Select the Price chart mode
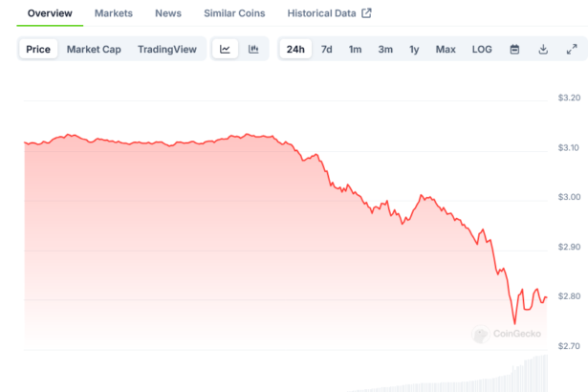The width and height of the screenshot is (588, 392). (x=39, y=49)
